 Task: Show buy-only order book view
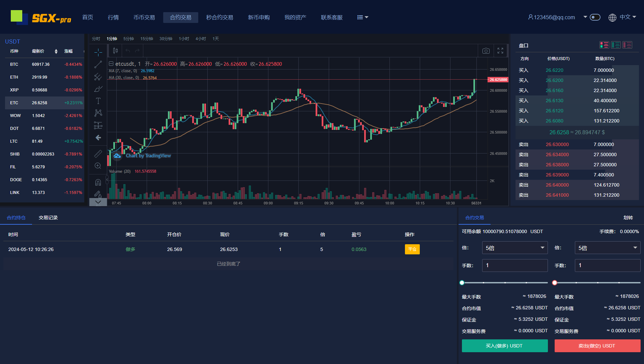pyautogui.click(x=616, y=45)
